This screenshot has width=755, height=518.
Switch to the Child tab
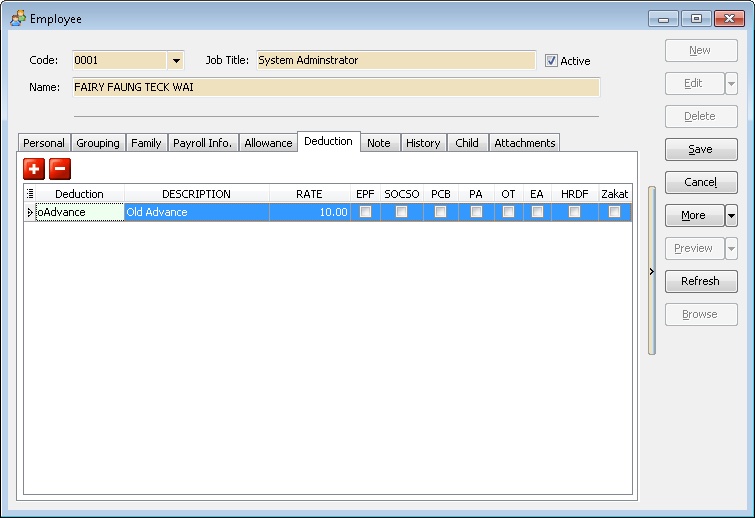467,143
